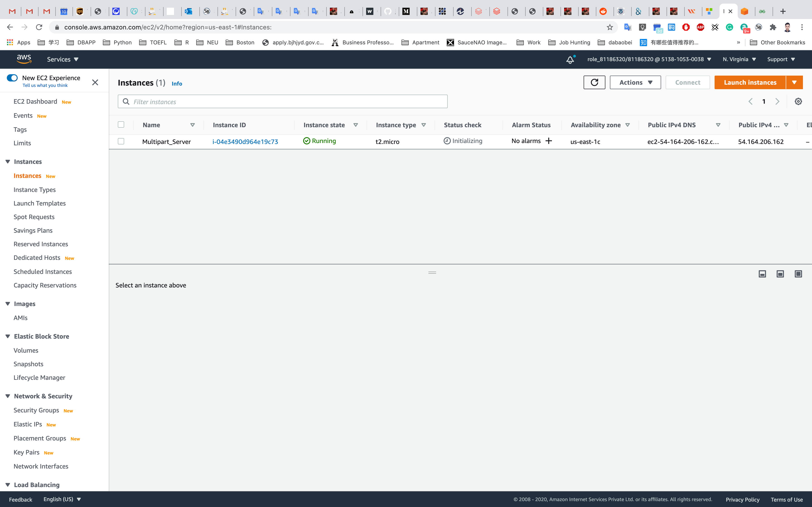Image resolution: width=812 pixels, height=507 pixels.
Task: Maximize details pane to full height
Action: [798, 274]
